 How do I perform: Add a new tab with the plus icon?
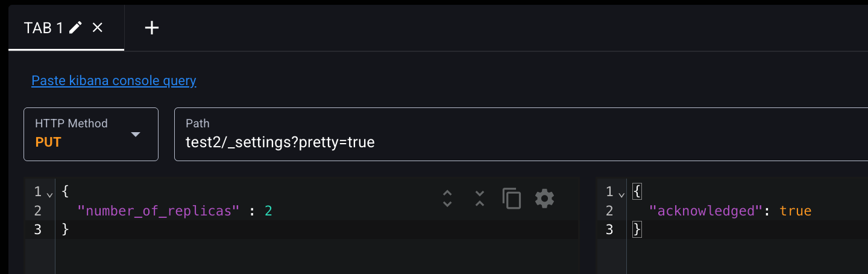coord(152,28)
